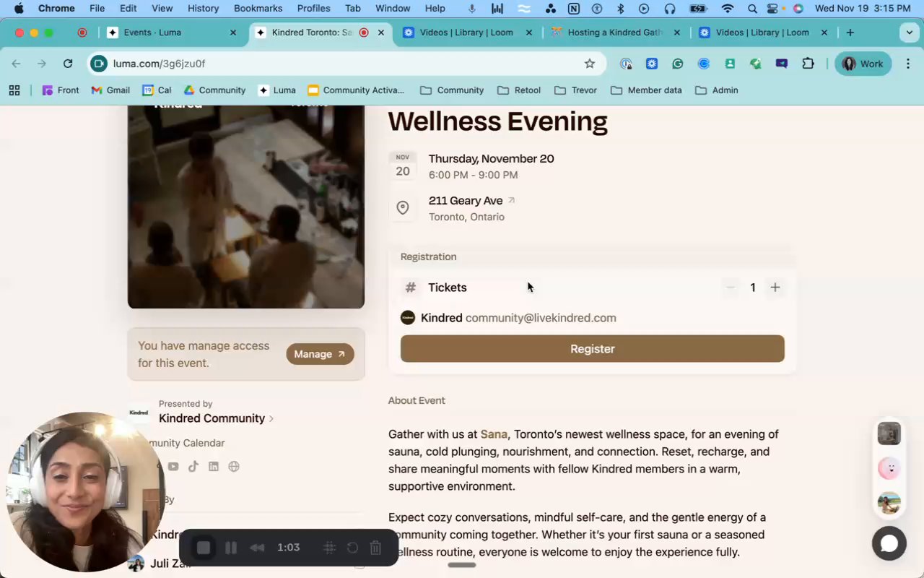924x578 pixels.
Task: Open the Bookmarks menu
Action: point(258,9)
